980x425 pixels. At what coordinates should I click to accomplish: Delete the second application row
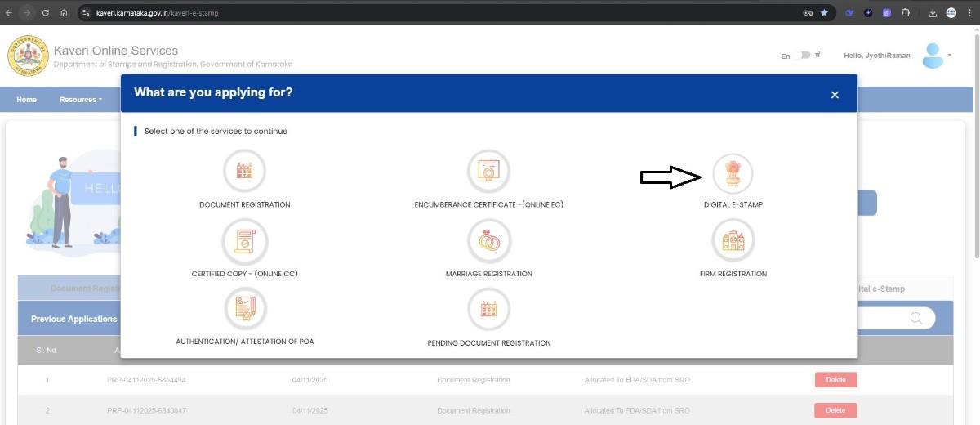click(x=835, y=410)
